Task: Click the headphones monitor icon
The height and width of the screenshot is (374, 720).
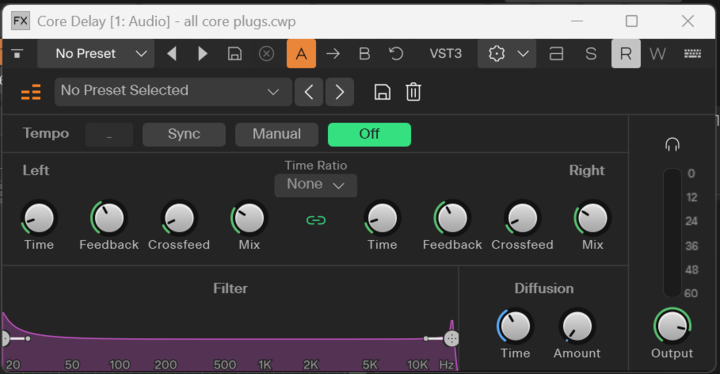Action: point(672,145)
